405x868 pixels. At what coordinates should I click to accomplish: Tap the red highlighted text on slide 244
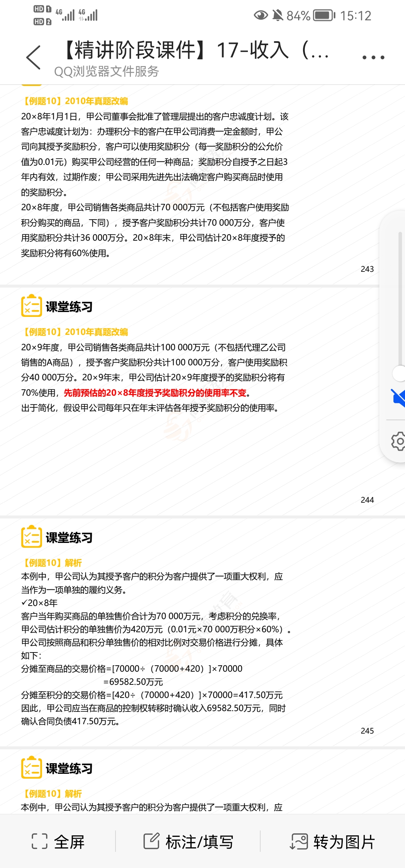(155, 393)
